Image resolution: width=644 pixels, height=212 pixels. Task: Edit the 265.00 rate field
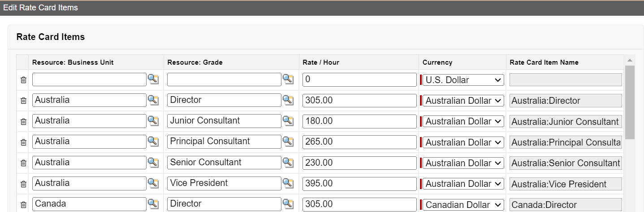point(359,142)
